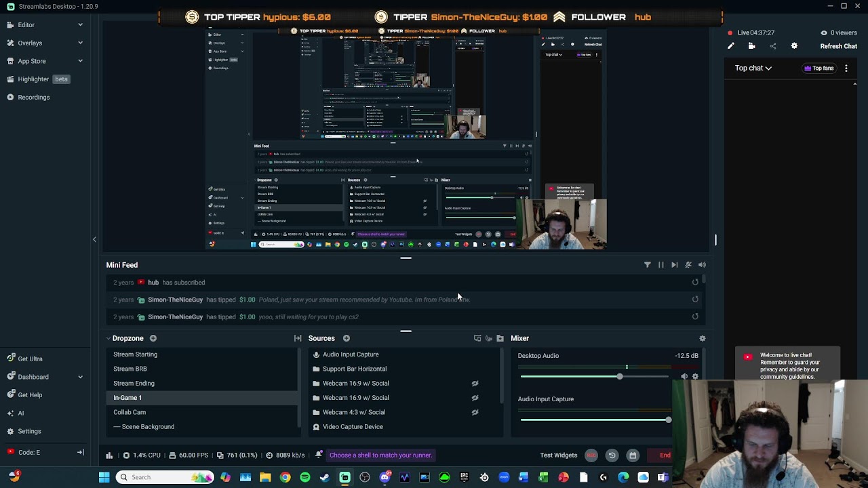The height and width of the screenshot is (488, 868).
Task: Pause the Mini Feed alert queue
Action: 661,265
